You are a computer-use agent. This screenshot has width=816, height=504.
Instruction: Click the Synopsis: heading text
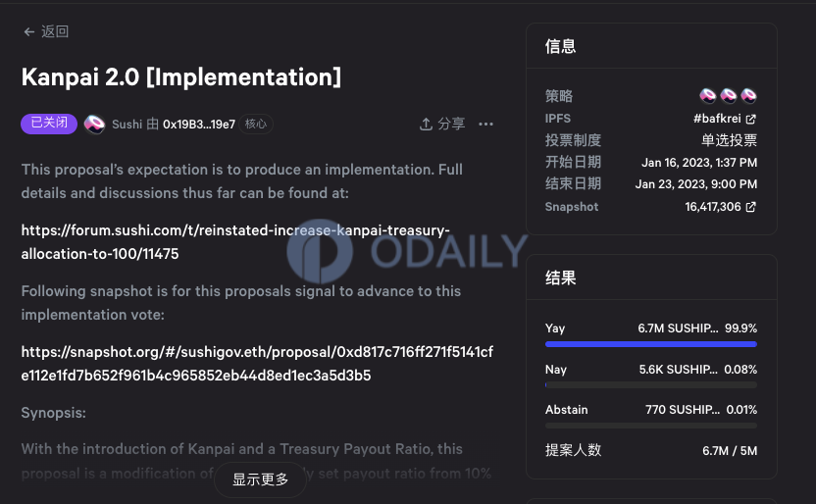tap(54, 413)
